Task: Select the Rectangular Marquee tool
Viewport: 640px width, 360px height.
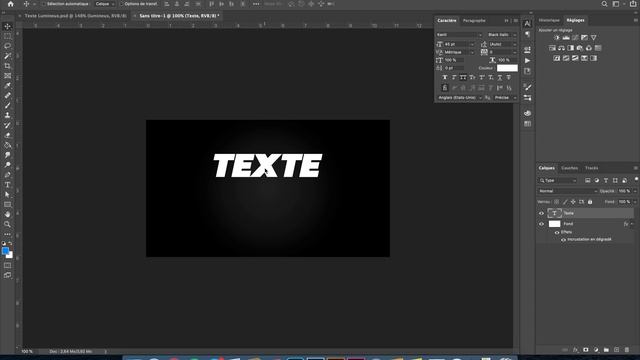Action: [7, 36]
